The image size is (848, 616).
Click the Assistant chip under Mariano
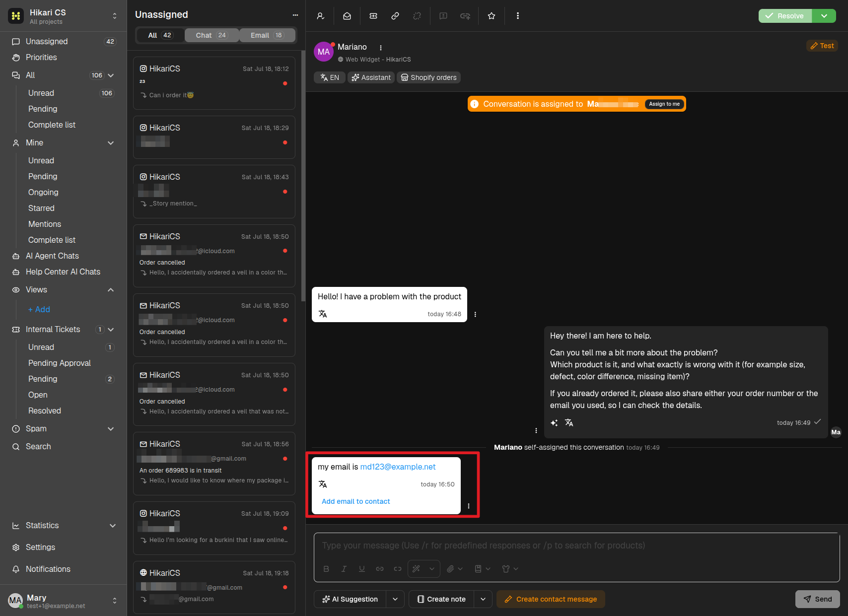click(371, 77)
